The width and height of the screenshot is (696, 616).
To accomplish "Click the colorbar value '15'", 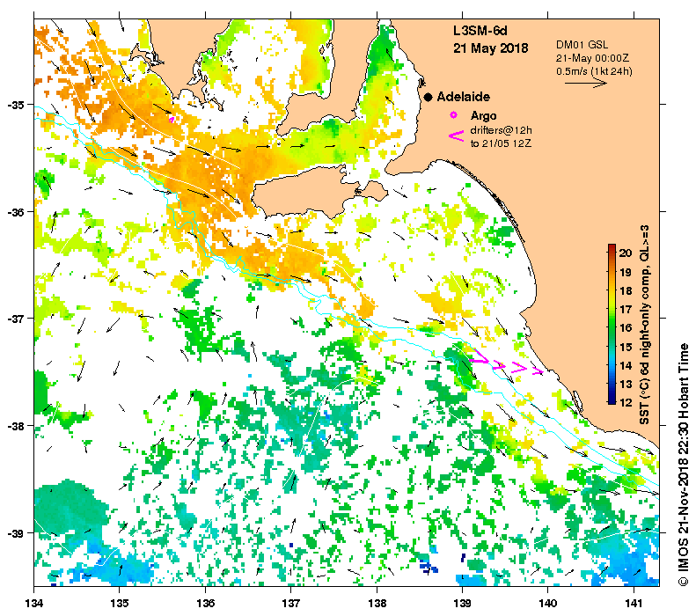I will 625,347.
